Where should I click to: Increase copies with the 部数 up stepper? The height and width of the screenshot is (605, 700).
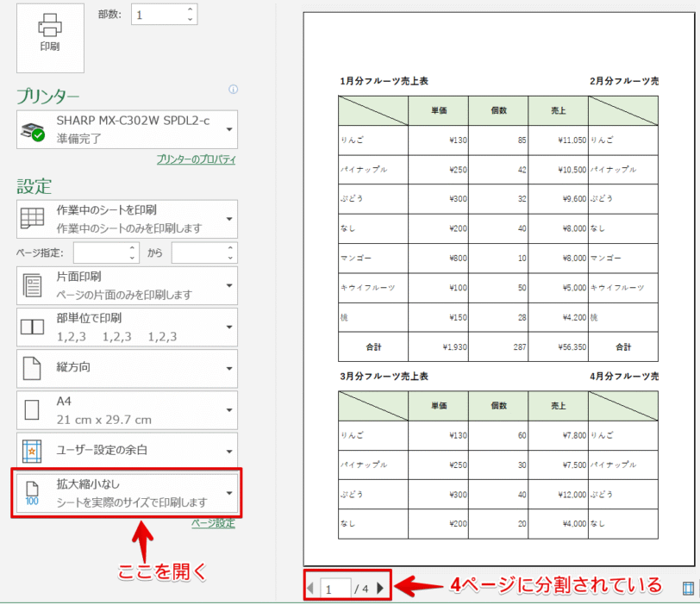point(188,9)
